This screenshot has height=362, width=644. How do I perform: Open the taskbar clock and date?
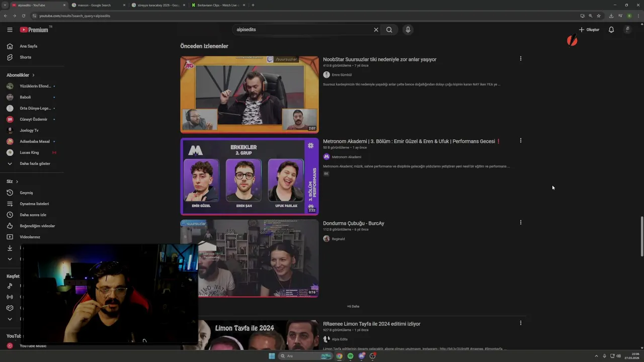[632, 356]
